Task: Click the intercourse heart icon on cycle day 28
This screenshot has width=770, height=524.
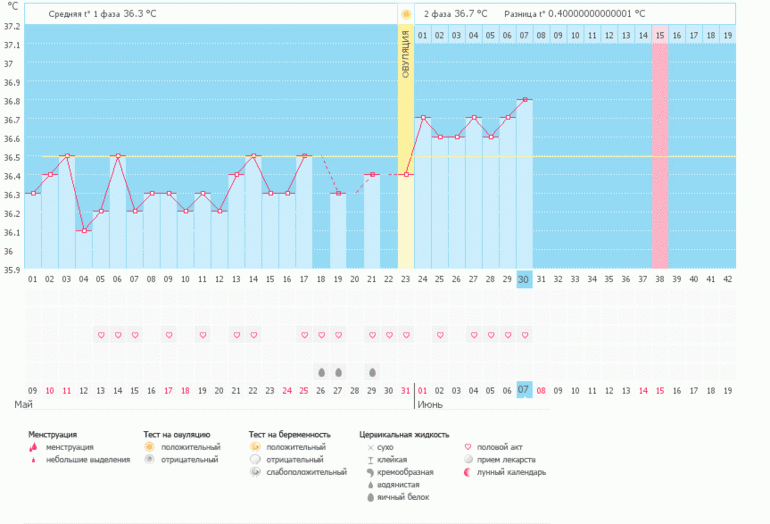Action: tap(491, 335)
